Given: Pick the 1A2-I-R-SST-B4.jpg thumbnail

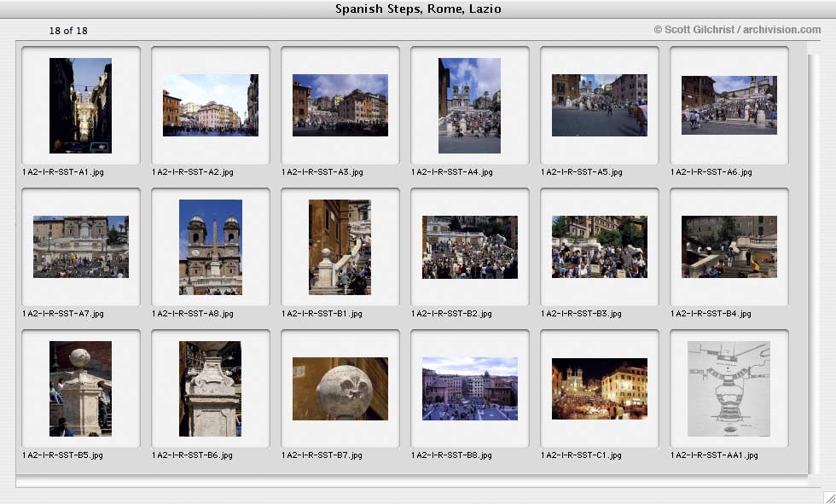Looking at the screenshot, I should (x=729, y=246).
